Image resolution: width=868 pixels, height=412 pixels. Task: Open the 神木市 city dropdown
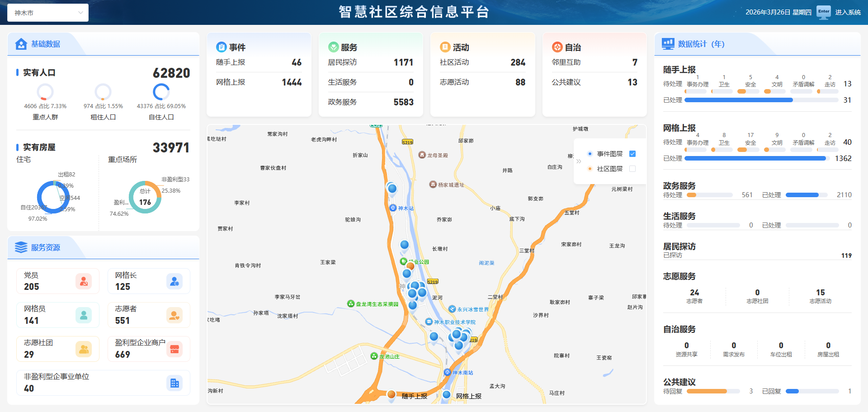coord(48,13)
